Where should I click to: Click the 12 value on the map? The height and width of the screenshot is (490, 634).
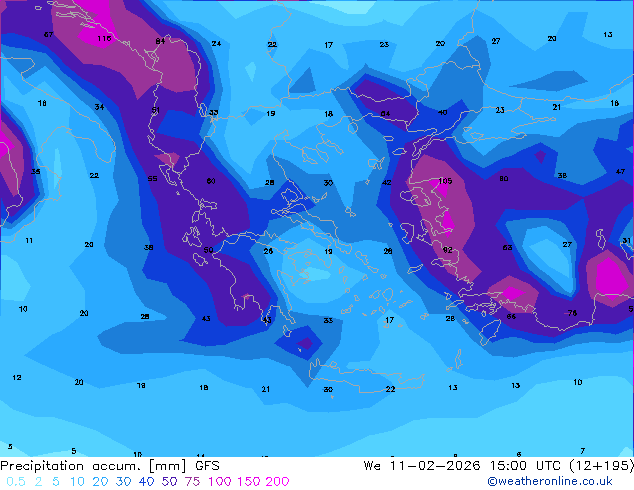point(17,377)
